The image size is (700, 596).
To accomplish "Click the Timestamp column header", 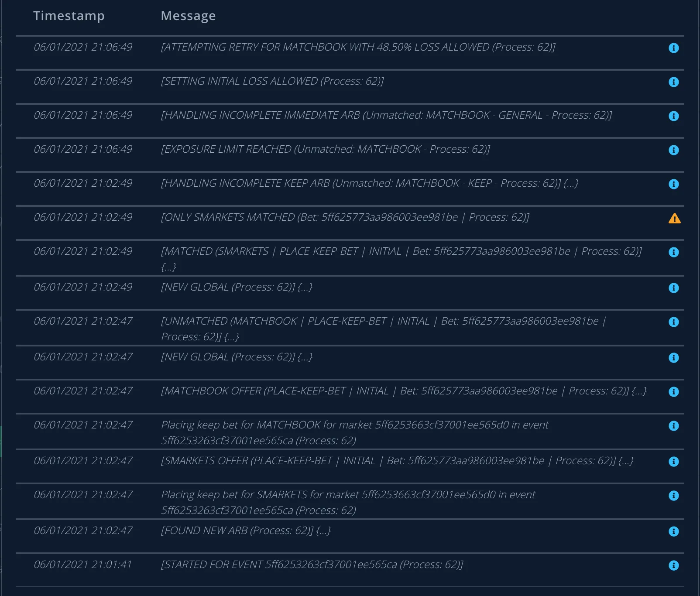I will click(x=69, y=16).
